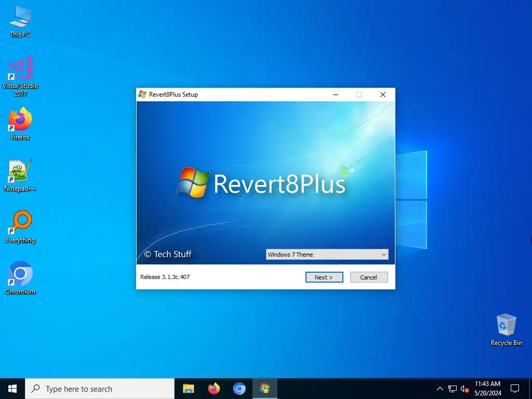Open the Windows 7 Theme dropdown
This screenshot has width=532, height=399.
coord(327,255)
